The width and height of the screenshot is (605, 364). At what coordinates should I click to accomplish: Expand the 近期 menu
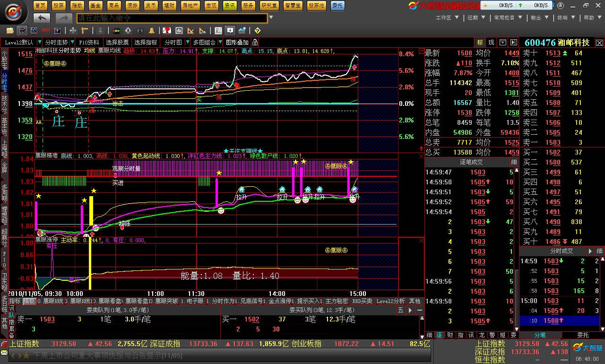[476, 17]
